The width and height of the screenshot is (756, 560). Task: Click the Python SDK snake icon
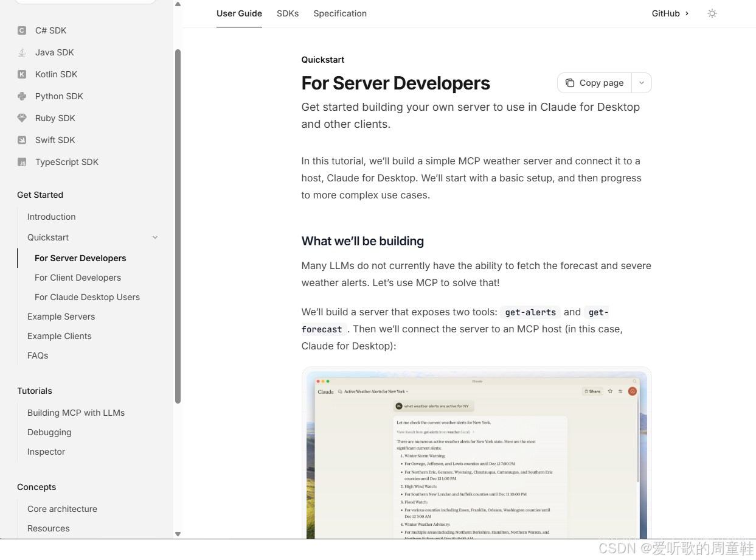pyautogui.click(x=22, y=96)
